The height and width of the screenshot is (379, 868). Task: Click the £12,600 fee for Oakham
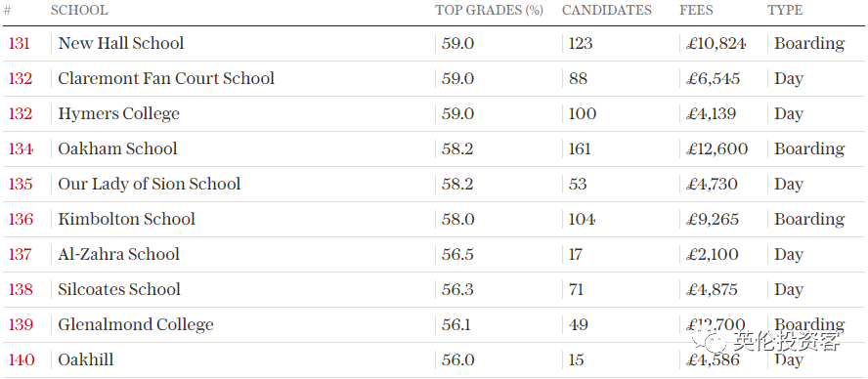click(716, 148)
